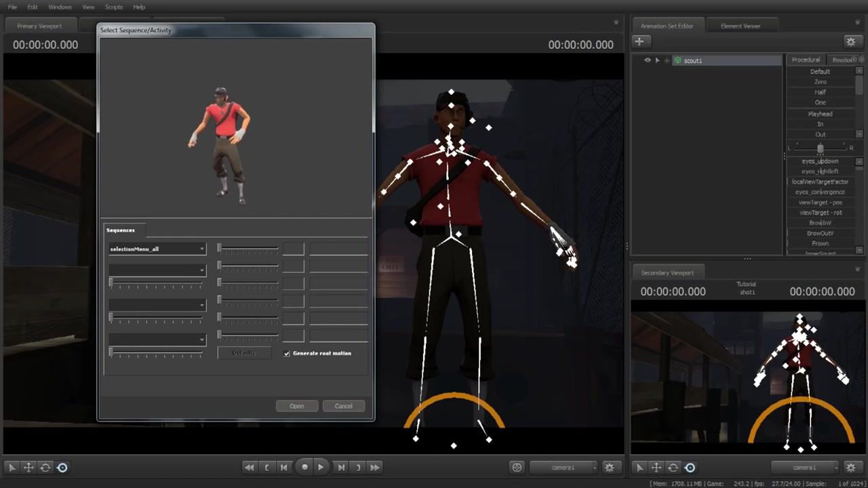Open the Edit menu
Screen dimensions: 868x488
(x=33, y=7)
